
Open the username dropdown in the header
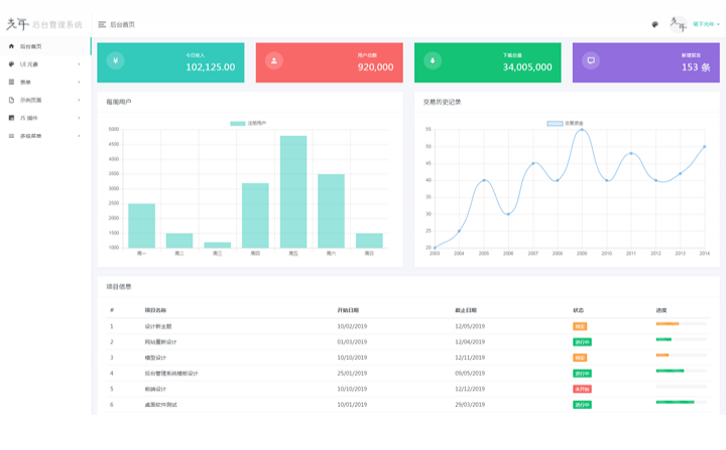[x=706, y=24]
